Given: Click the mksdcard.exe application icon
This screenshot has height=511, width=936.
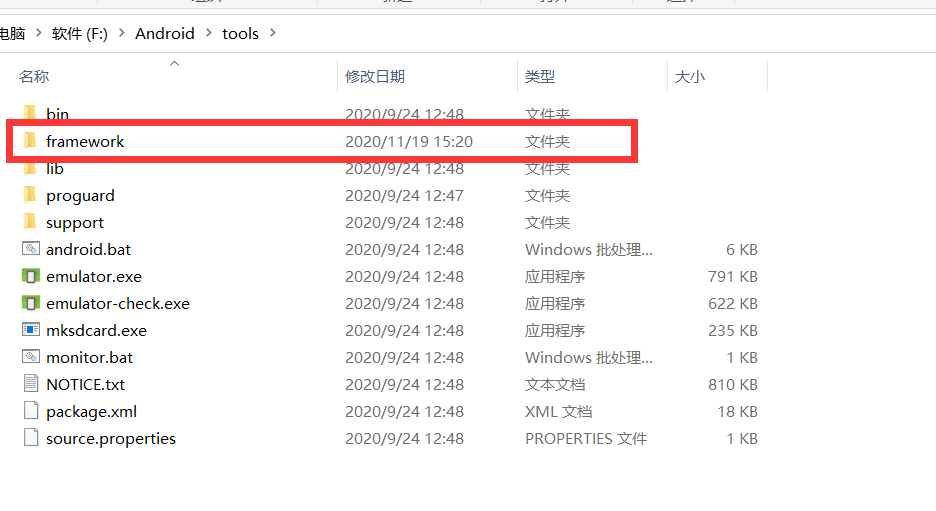Looking at the screenshot, I should pyautogui.click(x=30, y=329).
